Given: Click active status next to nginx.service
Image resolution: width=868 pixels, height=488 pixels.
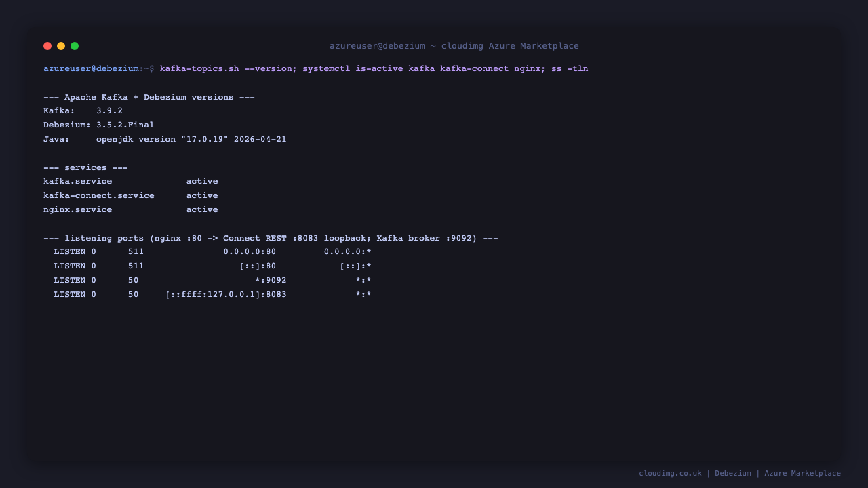Looking at the screenshot, I should [x=202, y=209].
